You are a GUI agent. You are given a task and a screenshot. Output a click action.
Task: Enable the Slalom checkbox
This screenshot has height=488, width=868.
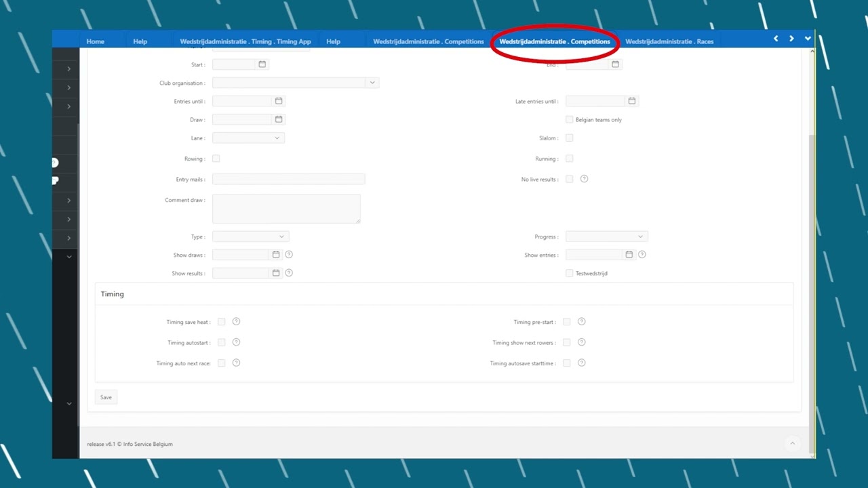pyautogui.click(x=570, y=138)
